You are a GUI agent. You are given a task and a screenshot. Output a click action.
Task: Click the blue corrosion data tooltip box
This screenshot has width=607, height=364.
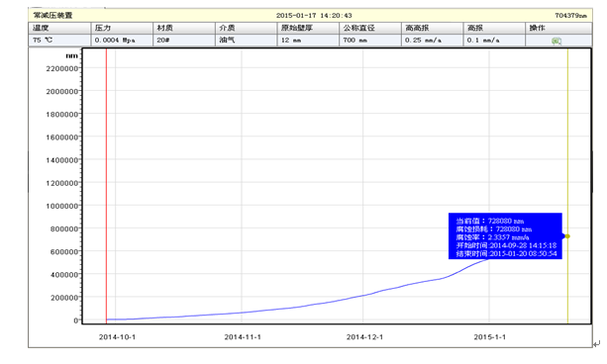tap(505, 236)
